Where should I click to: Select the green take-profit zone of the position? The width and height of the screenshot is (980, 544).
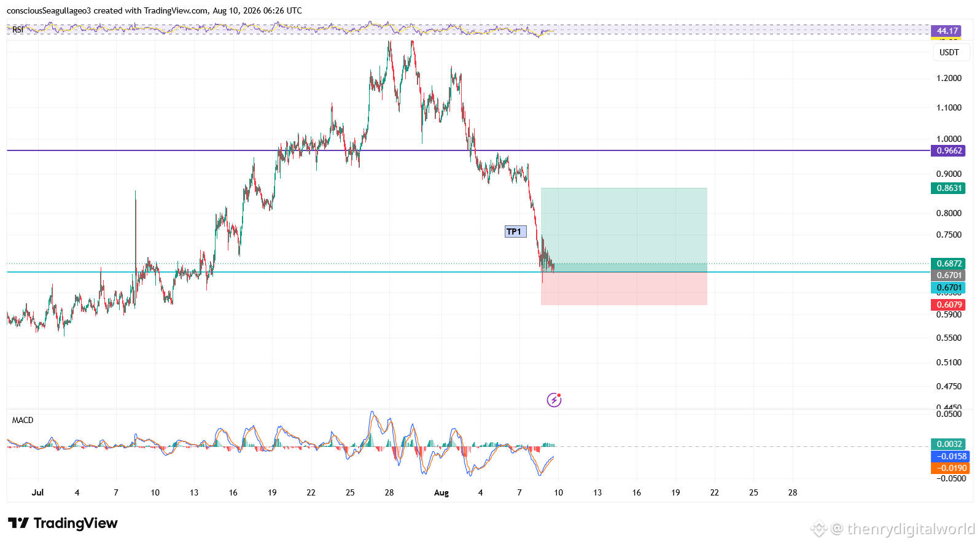(624, 230)
